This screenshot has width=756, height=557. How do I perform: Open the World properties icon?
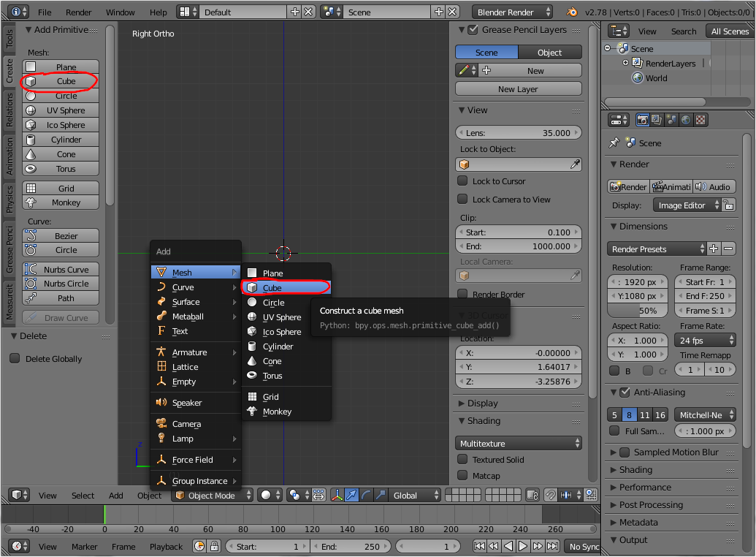point(687,119)
